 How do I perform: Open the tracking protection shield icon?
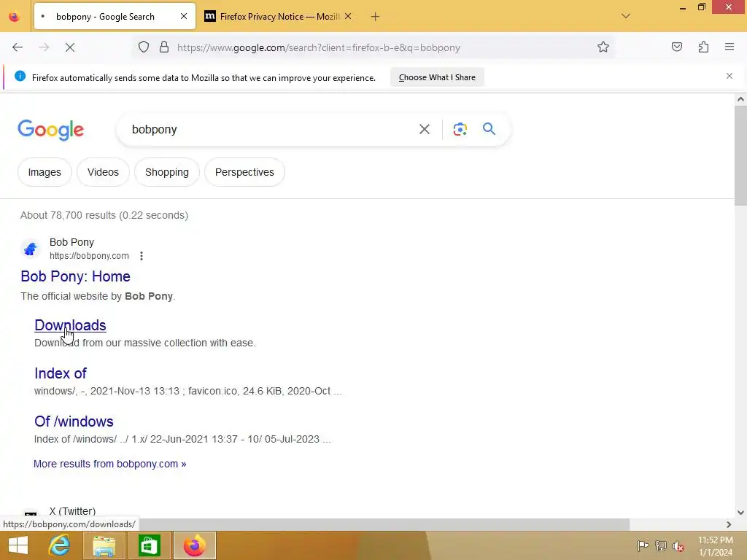144,47
